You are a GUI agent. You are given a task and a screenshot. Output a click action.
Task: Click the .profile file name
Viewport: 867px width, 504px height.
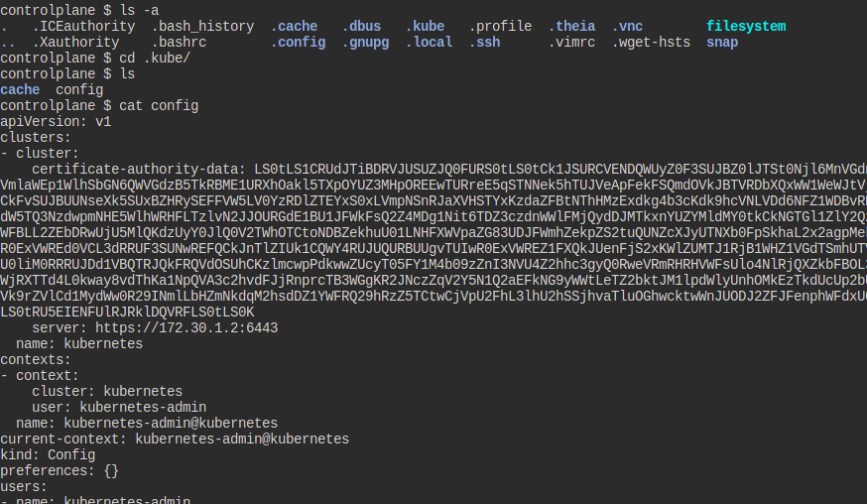click(500, 27)
